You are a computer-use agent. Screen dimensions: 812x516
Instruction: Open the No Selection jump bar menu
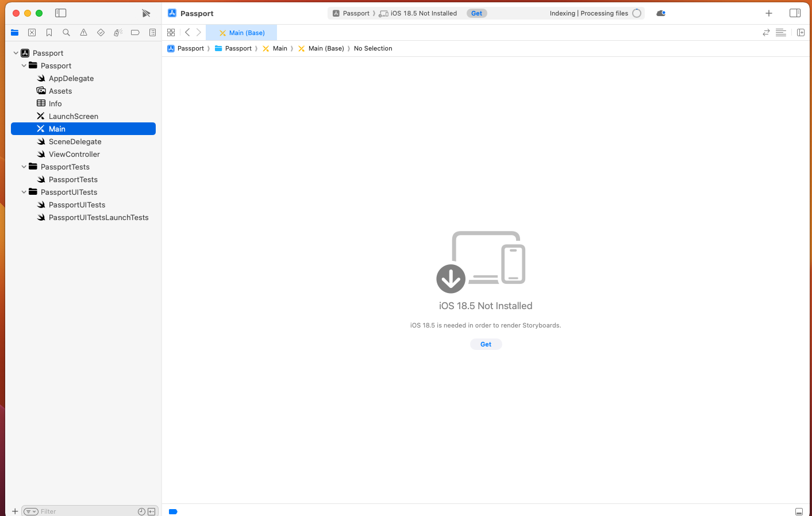click(x=372, y=48)
